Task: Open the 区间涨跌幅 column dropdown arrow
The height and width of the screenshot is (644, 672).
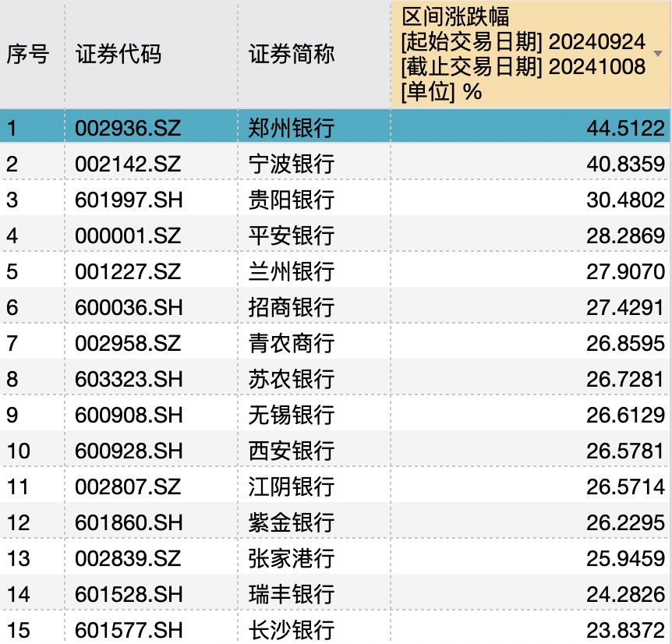Action: click(657, 54)
